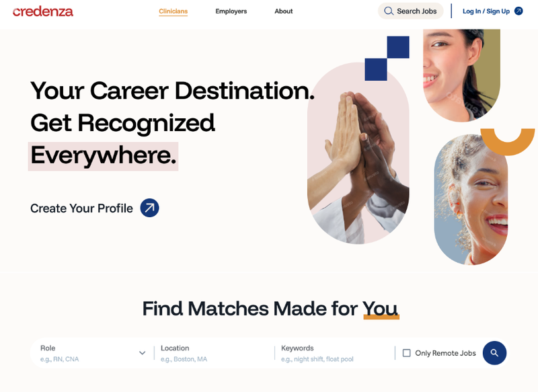Screen dimensions: 538x392
Task: Click the round blue search button
Action: pos(494,353)
